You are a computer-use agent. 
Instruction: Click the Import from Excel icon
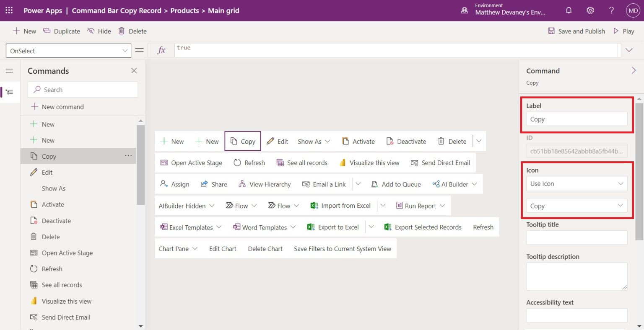tap(314, 205)
